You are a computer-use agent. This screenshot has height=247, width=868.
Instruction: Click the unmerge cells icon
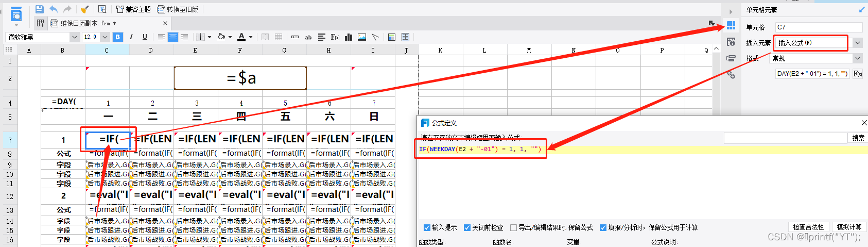279,37
